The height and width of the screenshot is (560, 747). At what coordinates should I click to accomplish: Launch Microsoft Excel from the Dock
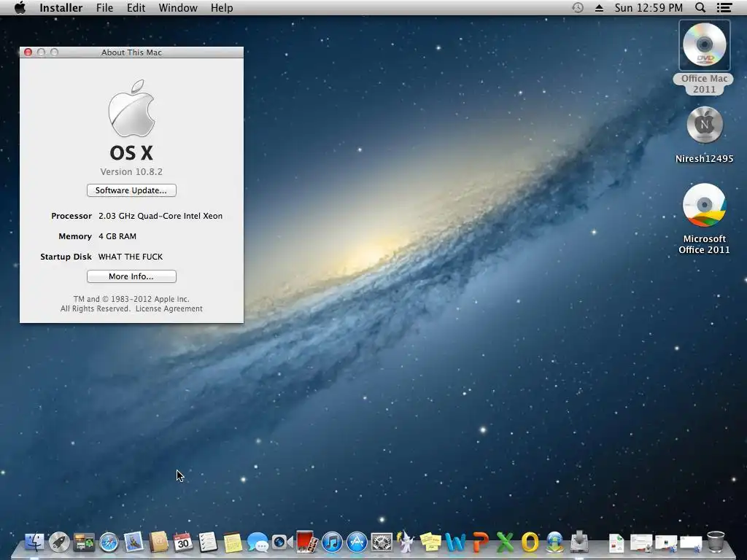coord(505,542)
